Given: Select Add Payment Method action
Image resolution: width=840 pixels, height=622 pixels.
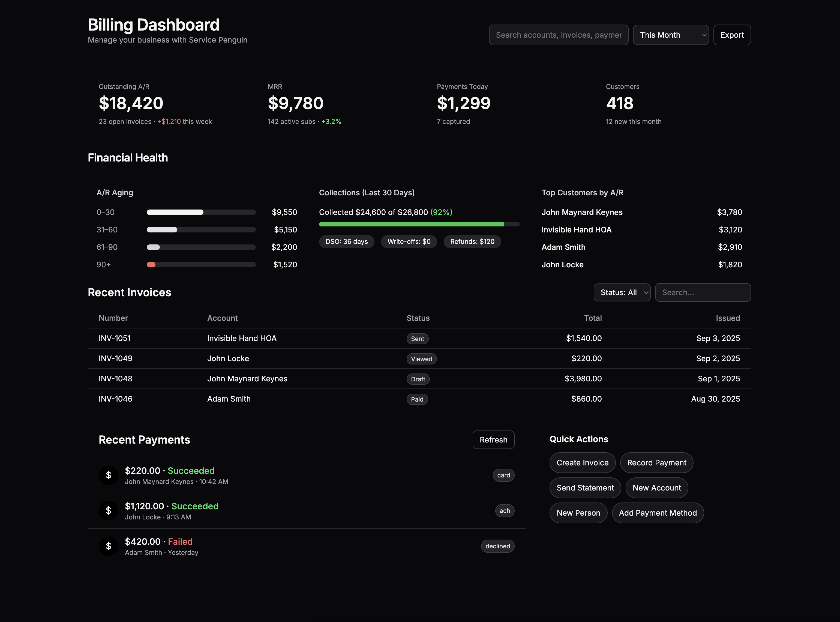Looking at the screenshot, I should click(x=658, y=513).
